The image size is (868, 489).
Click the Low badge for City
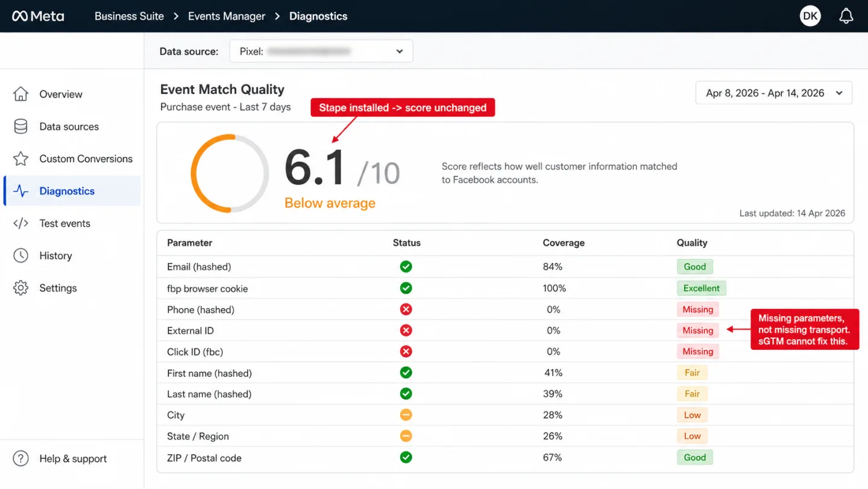coord(692,415)
